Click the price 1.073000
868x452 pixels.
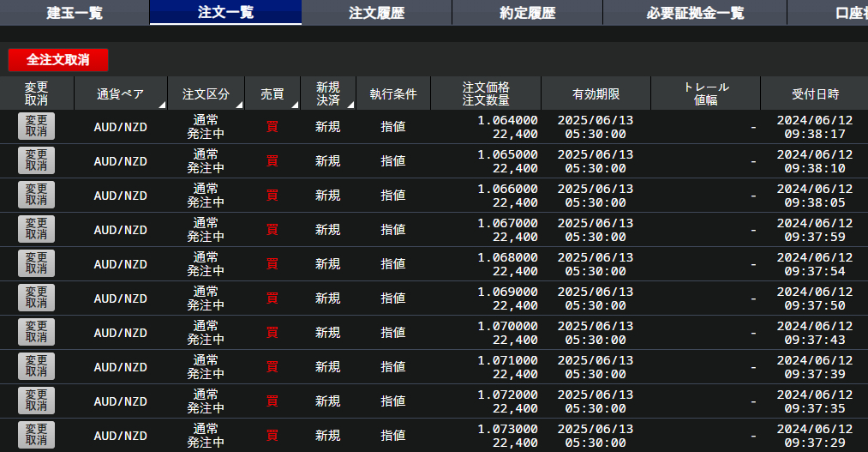[507, 430]
